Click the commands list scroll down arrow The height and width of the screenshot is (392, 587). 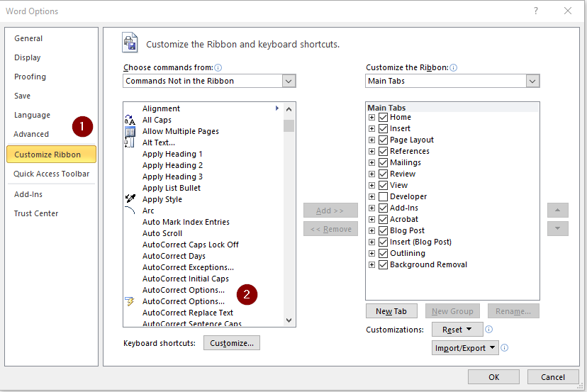click(289, 320)
